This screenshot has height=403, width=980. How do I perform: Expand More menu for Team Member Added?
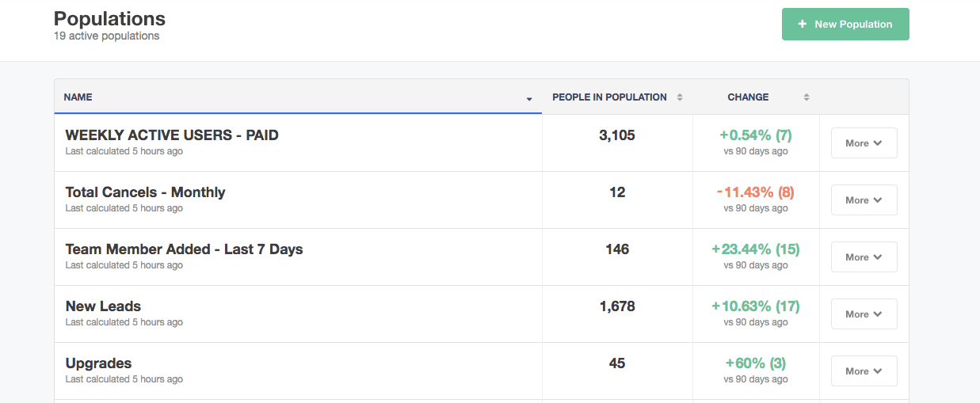point(864,257)
